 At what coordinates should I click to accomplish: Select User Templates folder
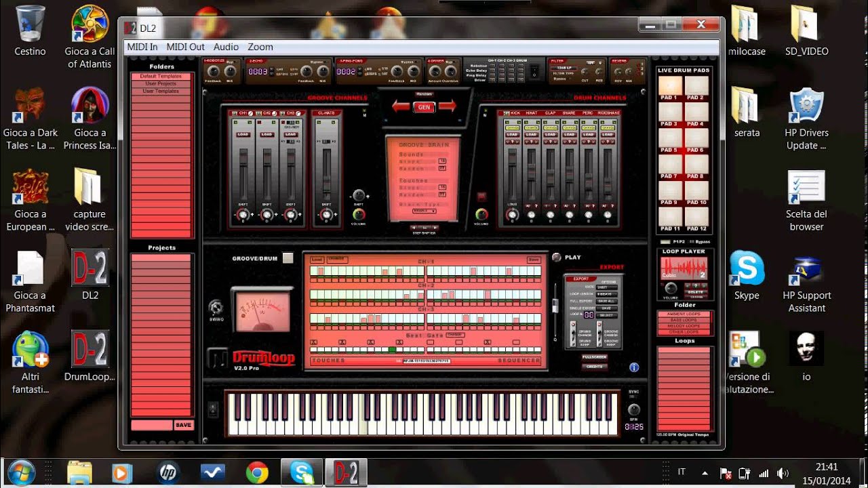tap(161, 91)
